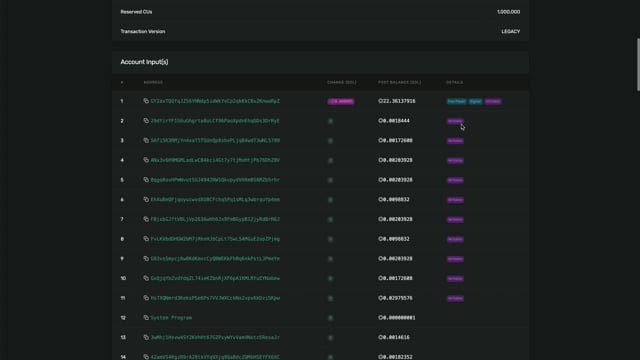The height and width of the screenshot is (360, 640).
Task: Click the Writable badge in row 4
Action: (455, 160)
